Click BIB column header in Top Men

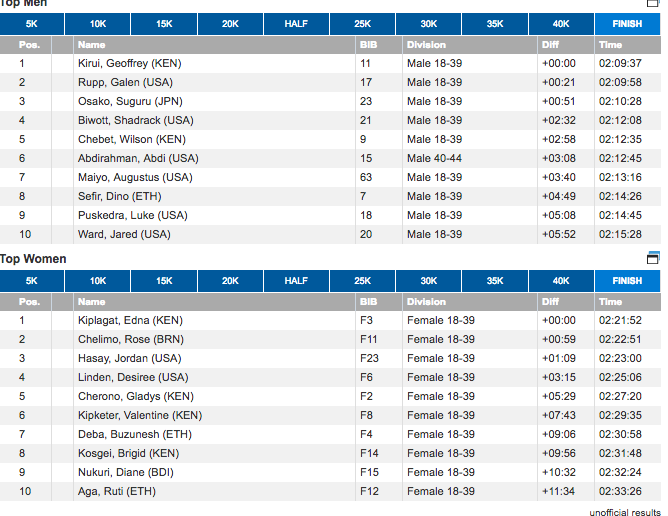369,45
